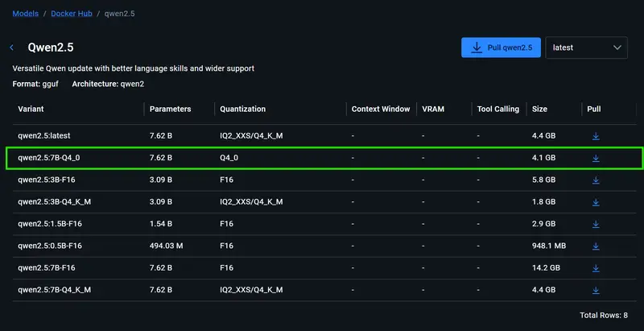644x331 pixels.
Task: Pull the qwen2.5:1.5B-F16 variant
Action: 596,224
